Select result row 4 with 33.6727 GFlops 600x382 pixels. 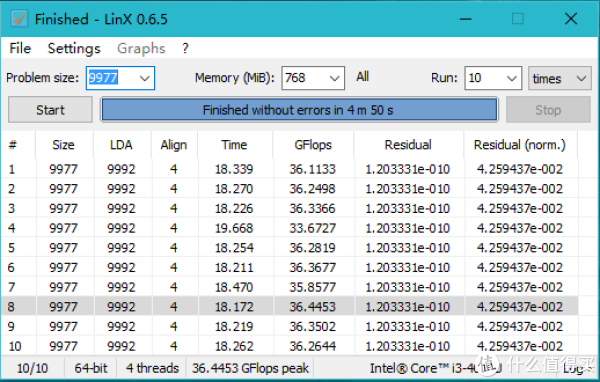(x=289, y=228)
